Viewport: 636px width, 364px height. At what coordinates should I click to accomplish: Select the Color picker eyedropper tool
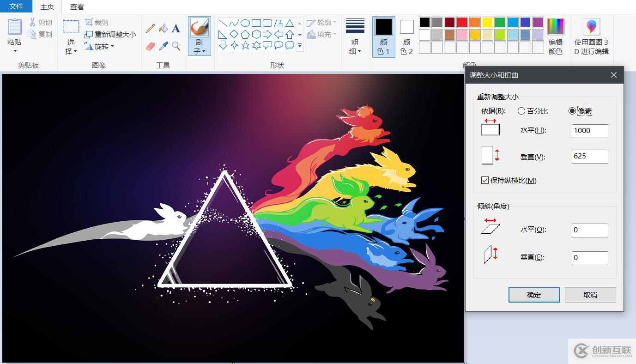pyautogui.click(x=163, y=46)
